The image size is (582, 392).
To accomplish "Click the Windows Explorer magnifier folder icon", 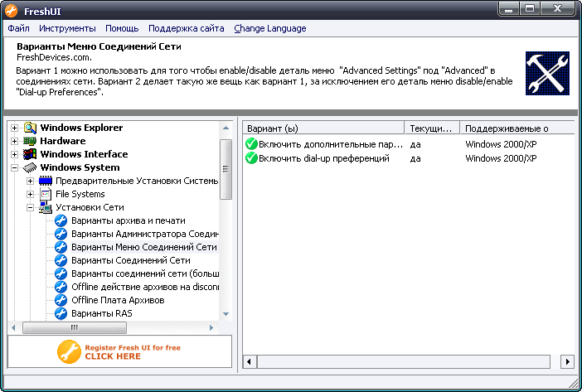I will 30,128.
